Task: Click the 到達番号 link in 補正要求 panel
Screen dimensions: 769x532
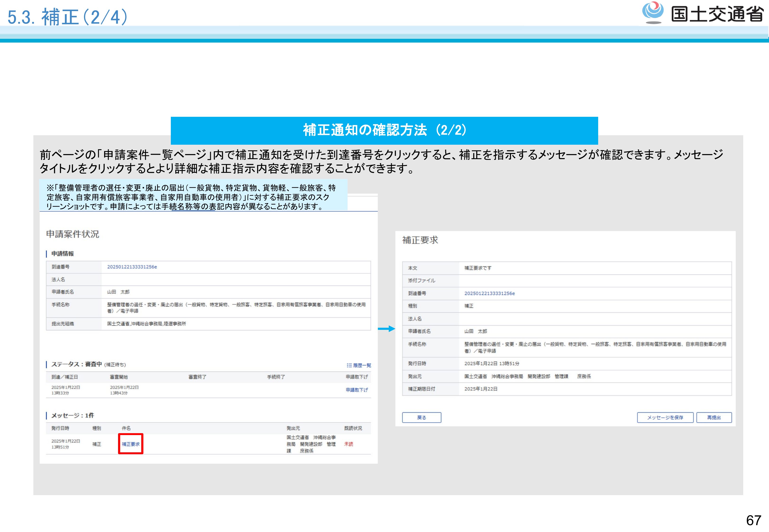Action: [x=489, y=293]
